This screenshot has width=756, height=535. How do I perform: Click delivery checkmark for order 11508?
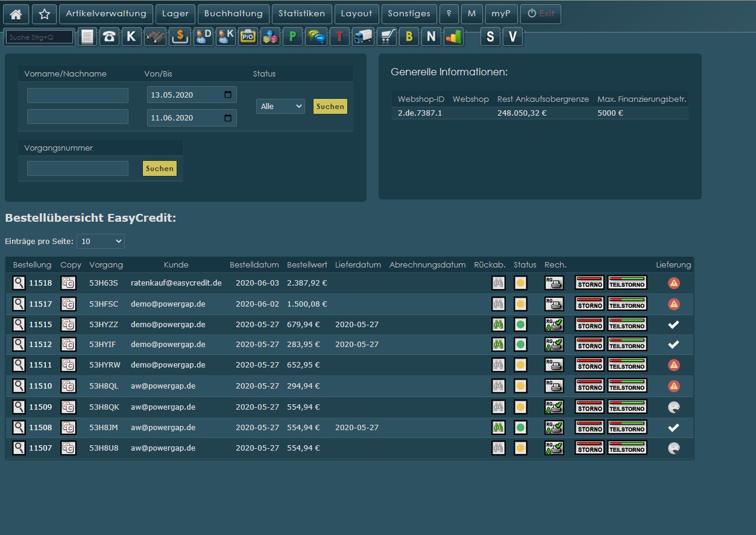[674, 428]
